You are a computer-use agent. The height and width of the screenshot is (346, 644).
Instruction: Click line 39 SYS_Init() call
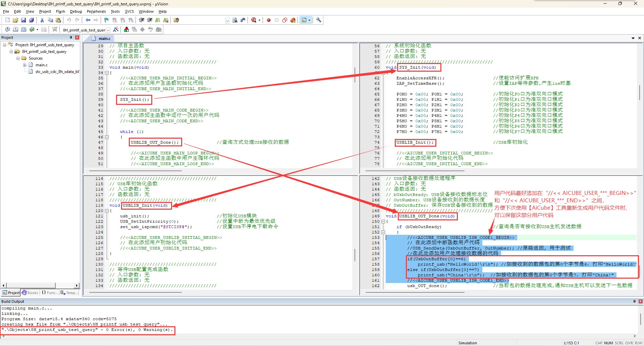[134, 99]
